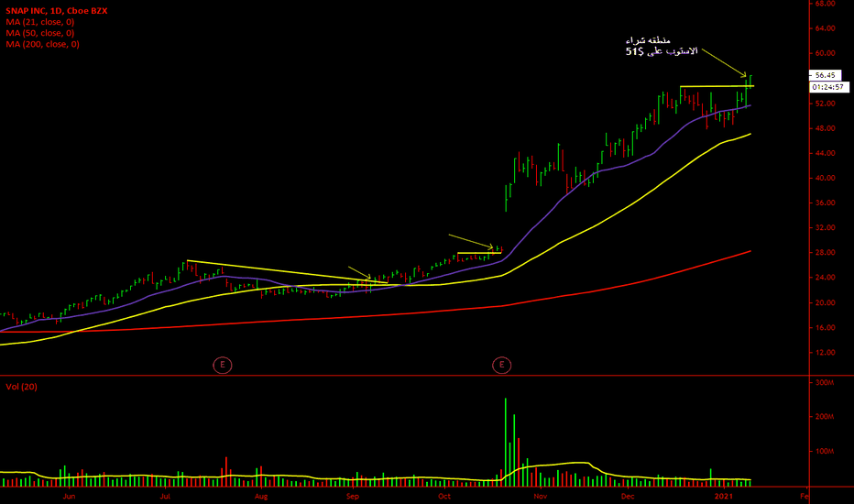Image resolution: width=854 pixels, height=504 pixels.
Task: Click the 64.00 price axis label
Action: tap(825, 28)
